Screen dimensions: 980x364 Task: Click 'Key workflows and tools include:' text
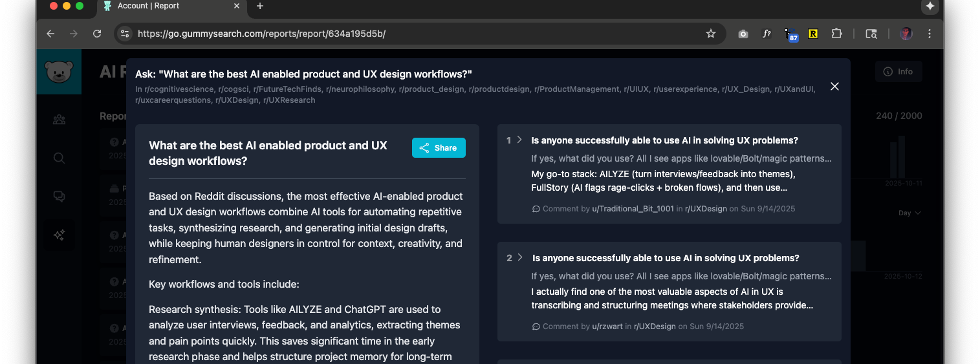(x=224, y=284)
